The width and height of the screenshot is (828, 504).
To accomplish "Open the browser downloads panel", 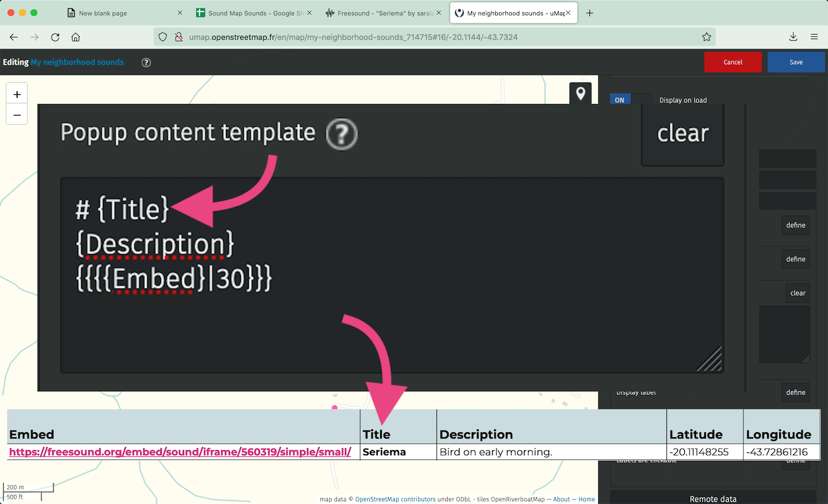I will pos(793,37).
